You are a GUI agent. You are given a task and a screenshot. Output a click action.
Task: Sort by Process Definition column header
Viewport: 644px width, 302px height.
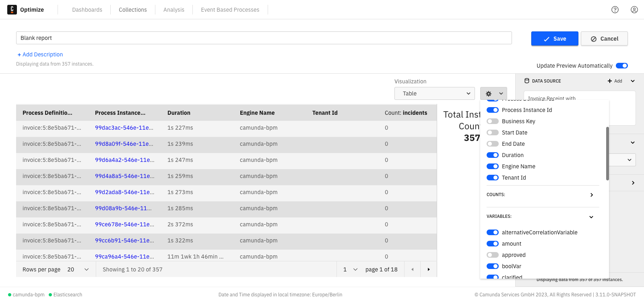click(47, 113)
